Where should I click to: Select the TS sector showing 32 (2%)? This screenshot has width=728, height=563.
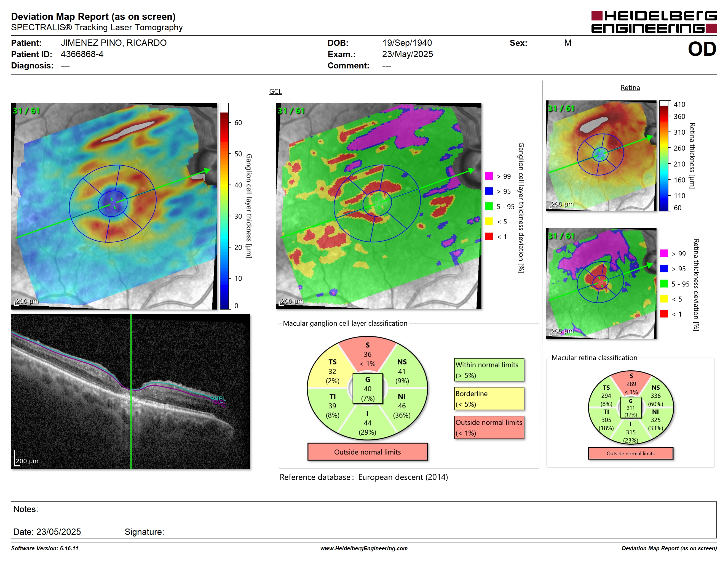point(332,371)
